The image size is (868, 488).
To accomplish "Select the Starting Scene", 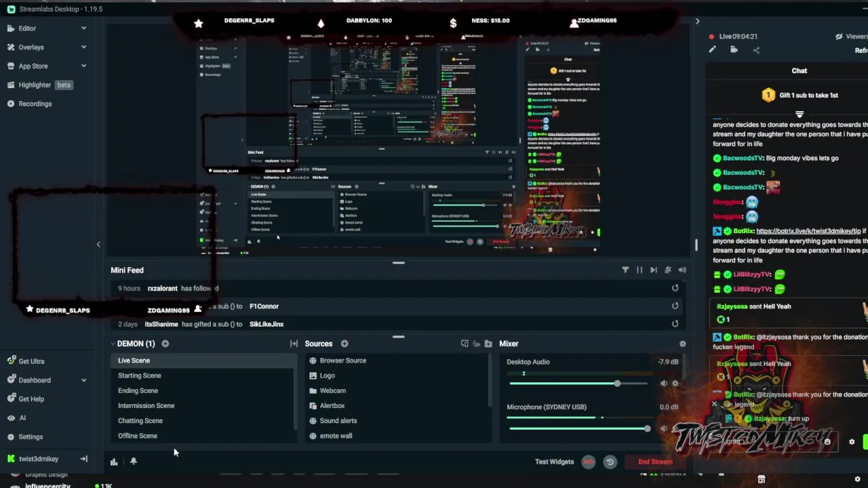I will pyautogui.click(x=203, y=375).
